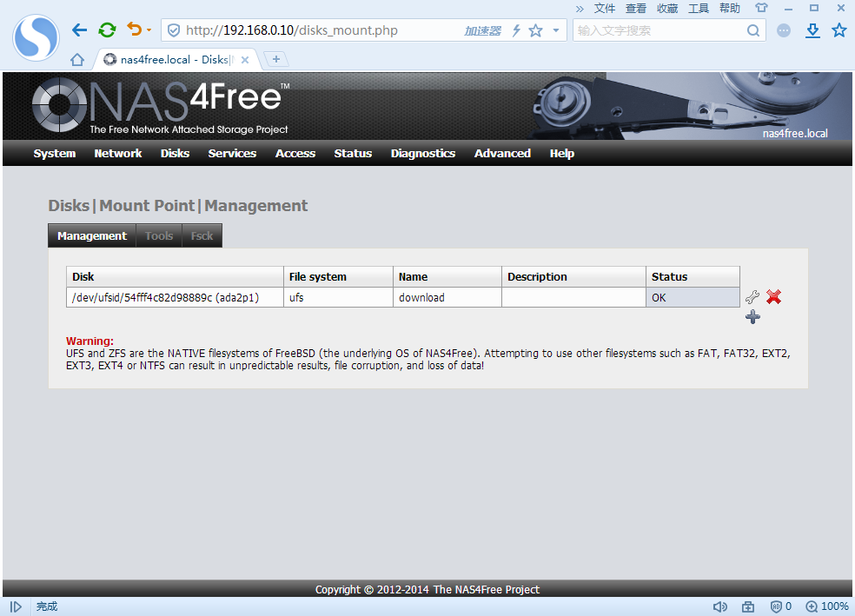
Task: Delete the download mount point with red X
Action: pos(773,296)
